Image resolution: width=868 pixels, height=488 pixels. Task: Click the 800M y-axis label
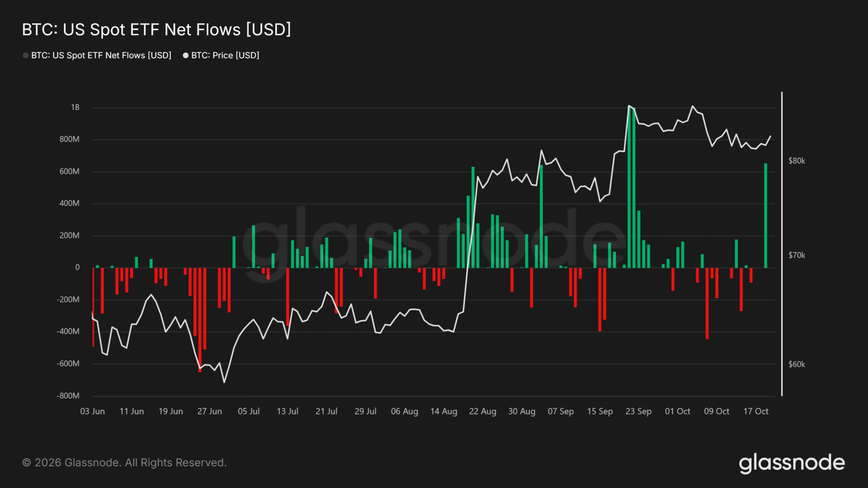(x=70, y=139)
